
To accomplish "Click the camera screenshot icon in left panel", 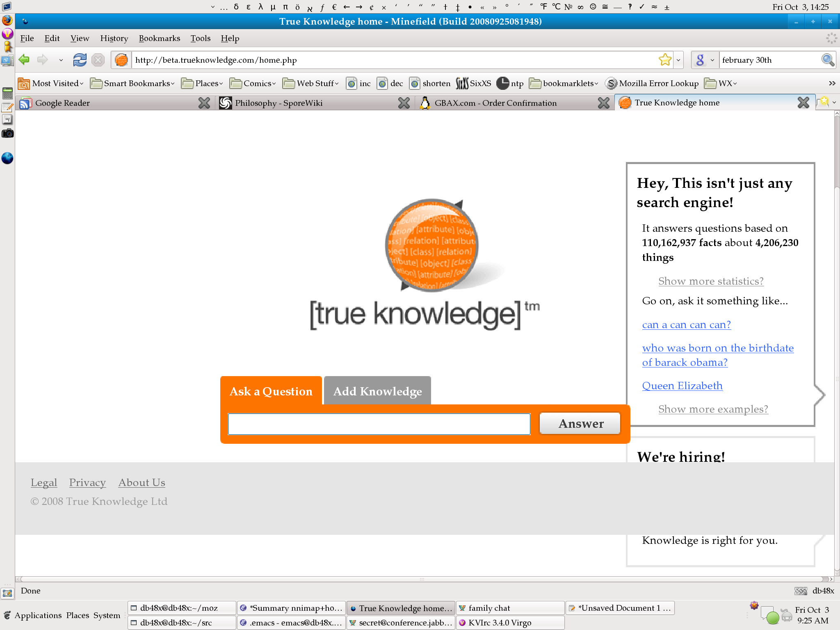I will coord(7,133).
